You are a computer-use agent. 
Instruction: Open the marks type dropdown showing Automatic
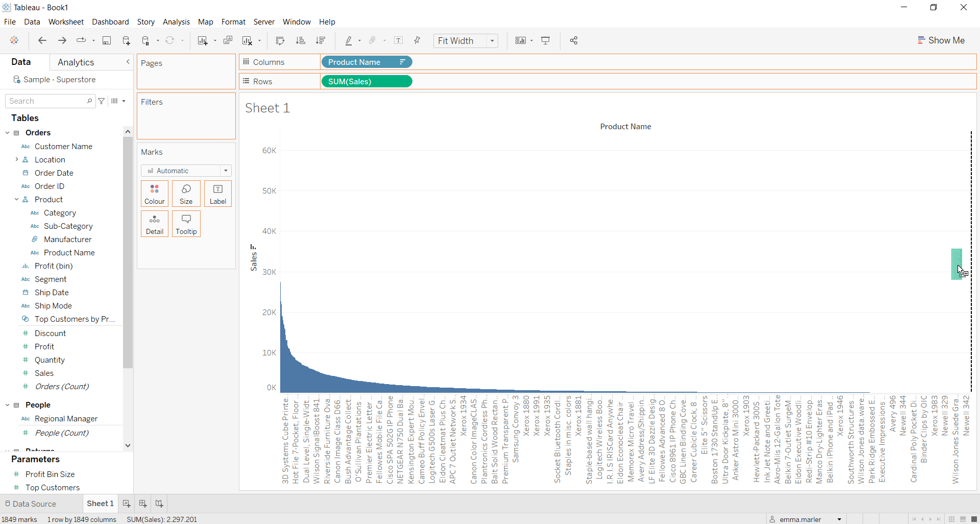point(225,171)
